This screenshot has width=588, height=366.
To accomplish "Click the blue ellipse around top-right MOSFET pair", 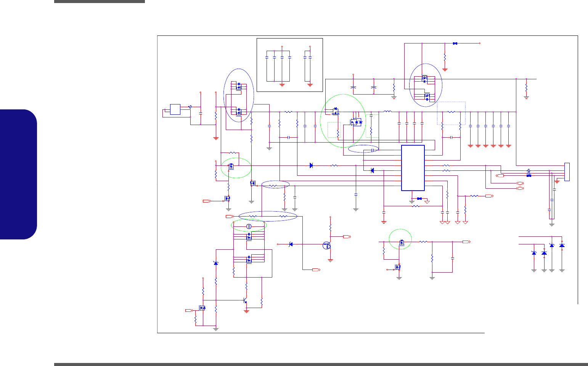I will [426, 85].
